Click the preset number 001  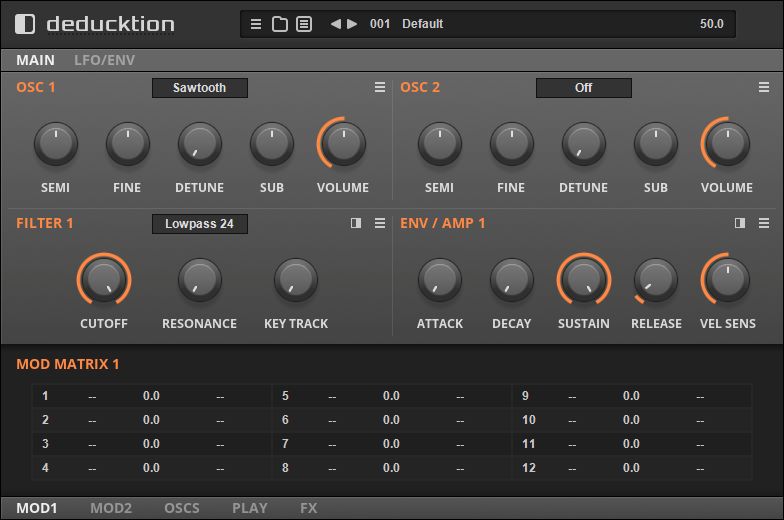pos(380,24)
